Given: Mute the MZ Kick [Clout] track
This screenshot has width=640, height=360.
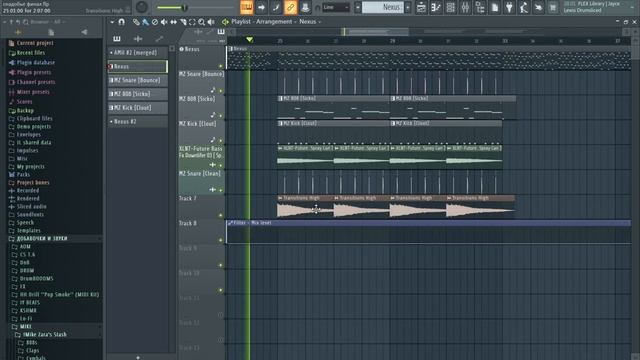Looking at the screenshot, I should tap(221, 140).
